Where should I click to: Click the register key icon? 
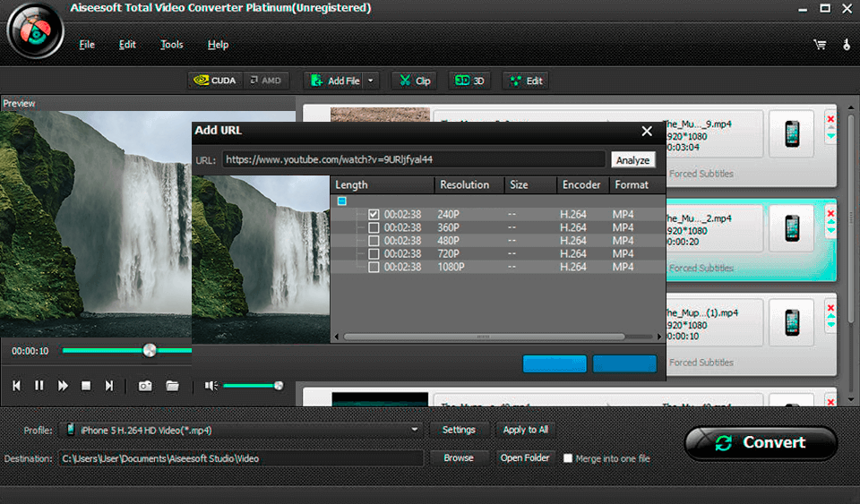(x=847, y=45)
